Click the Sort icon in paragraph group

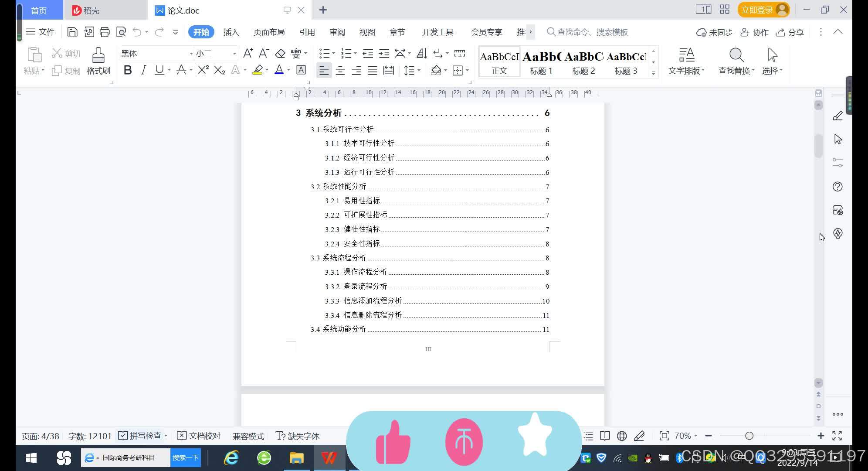coord(422,53)
